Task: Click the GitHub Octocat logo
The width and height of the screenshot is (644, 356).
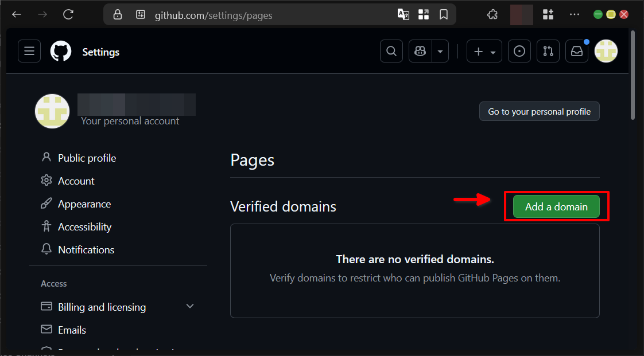Action: pos(60,51)
